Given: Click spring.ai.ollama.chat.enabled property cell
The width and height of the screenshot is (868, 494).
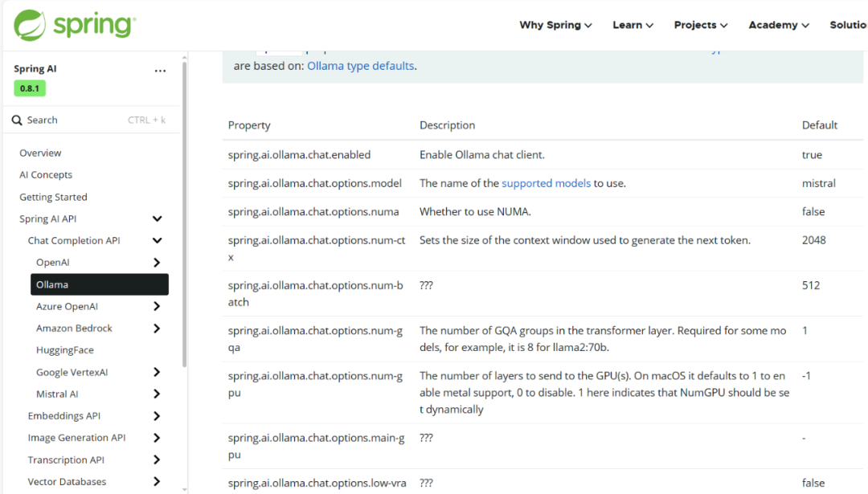Looking at the screenshot, I should coord(300,155).
